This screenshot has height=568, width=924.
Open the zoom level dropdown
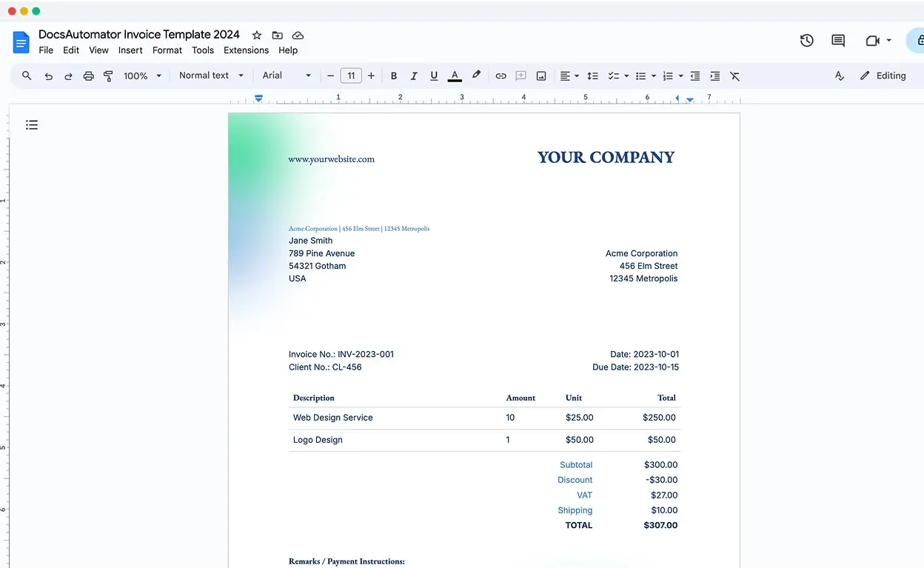pos(142,76)
